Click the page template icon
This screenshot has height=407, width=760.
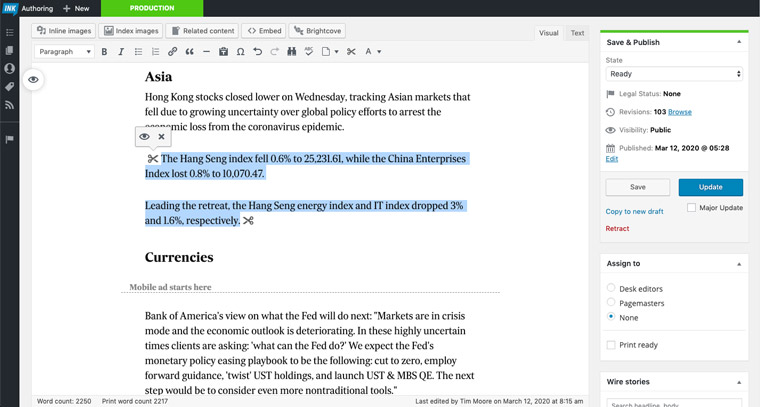326,51
